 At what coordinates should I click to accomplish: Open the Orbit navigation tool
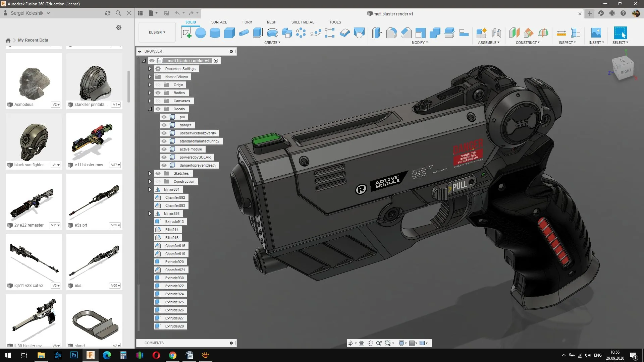351,343
